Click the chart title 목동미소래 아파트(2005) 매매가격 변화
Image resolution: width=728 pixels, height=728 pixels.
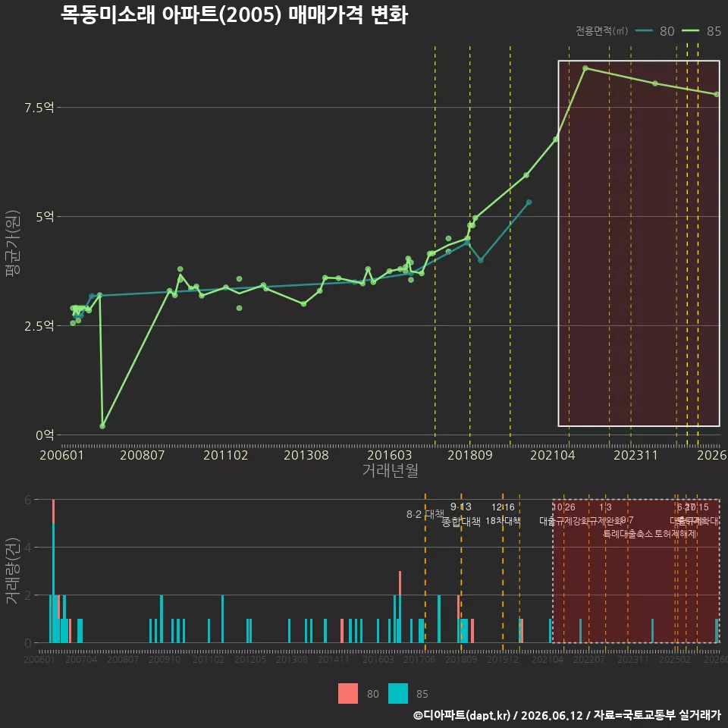pyautogui.click(x=234, y=14)
